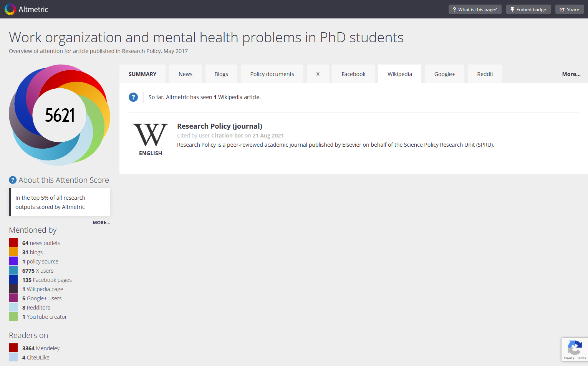Open the About this Attention Score heading
Image resolution: width=588 pixels, height=366 pixels.
coord(64,180)
